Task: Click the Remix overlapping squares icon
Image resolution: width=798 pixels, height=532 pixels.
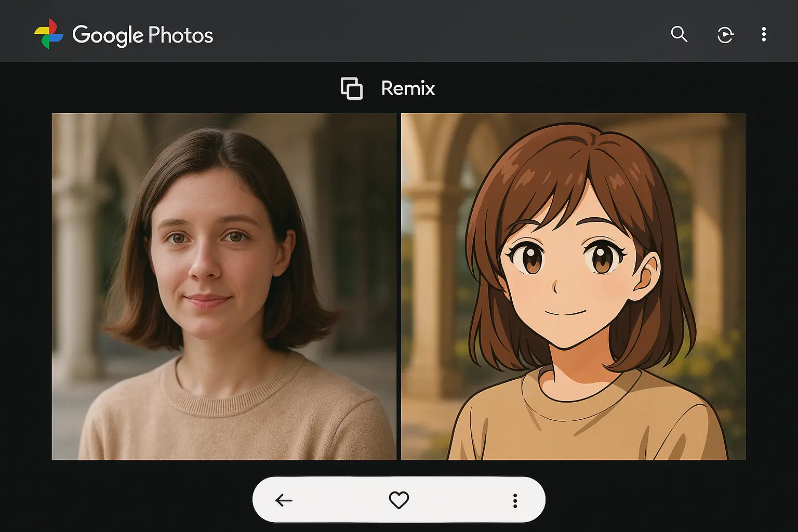Action: click(352, 88)
